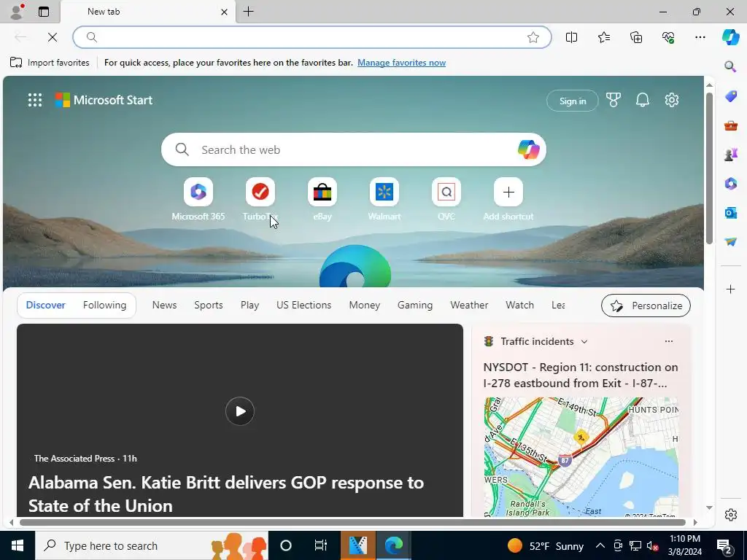The height and width of the screenshot is (560, 747).
Task: Open the US Elections category
Action: [304, 305]
